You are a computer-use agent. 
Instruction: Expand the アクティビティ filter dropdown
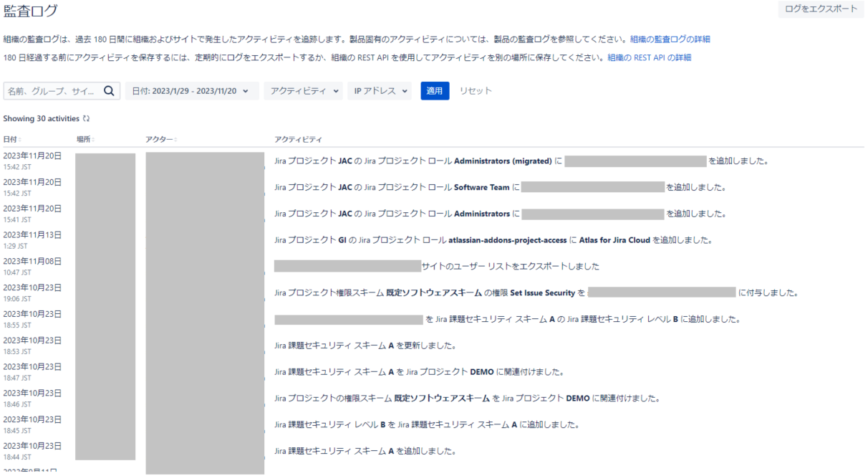pyautogui.click(x=303, y=91)
